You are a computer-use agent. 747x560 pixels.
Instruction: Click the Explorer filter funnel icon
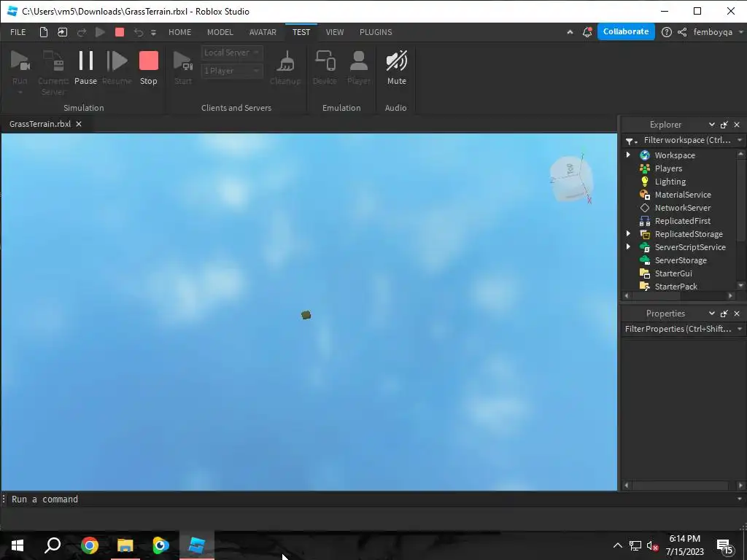click(x=631, y=141)
